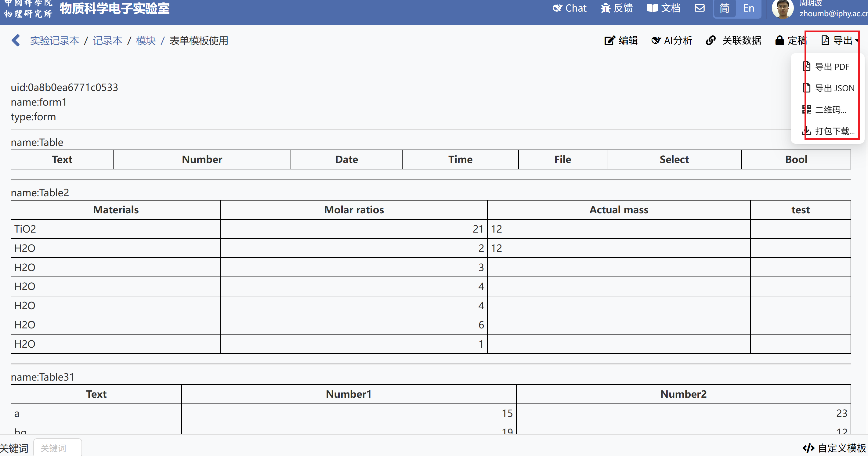Viewport: 868px width, 456px height.
Task: Open the mail envelope icon
Action: [700, 8]
